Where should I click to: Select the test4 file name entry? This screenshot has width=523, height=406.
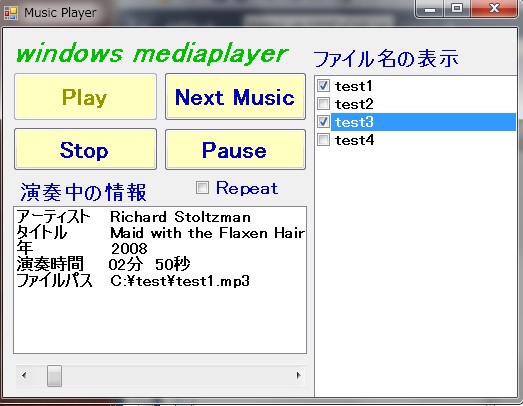354,140
